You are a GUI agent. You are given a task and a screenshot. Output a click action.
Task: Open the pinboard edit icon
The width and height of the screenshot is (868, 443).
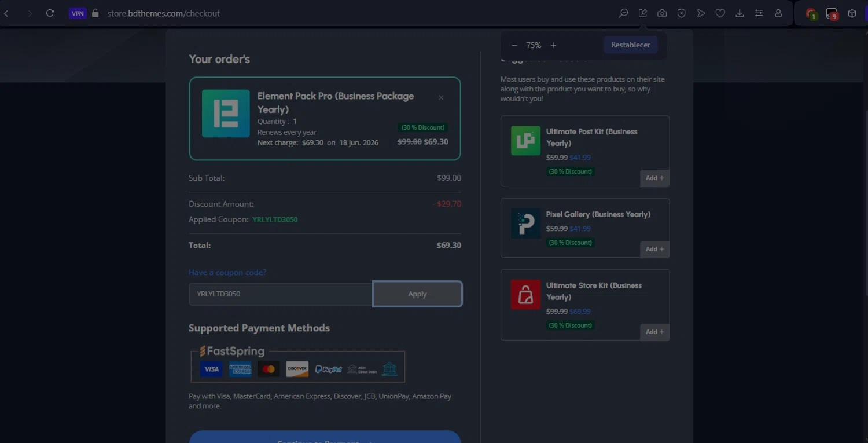click(x=643, y=13)
